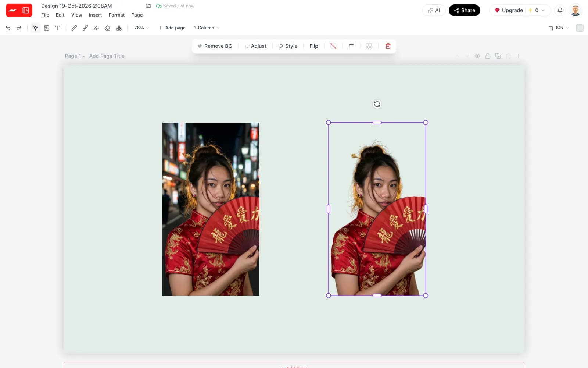Click the opacity checkerboard icon
Screen dimensions: 588x368
369,46
